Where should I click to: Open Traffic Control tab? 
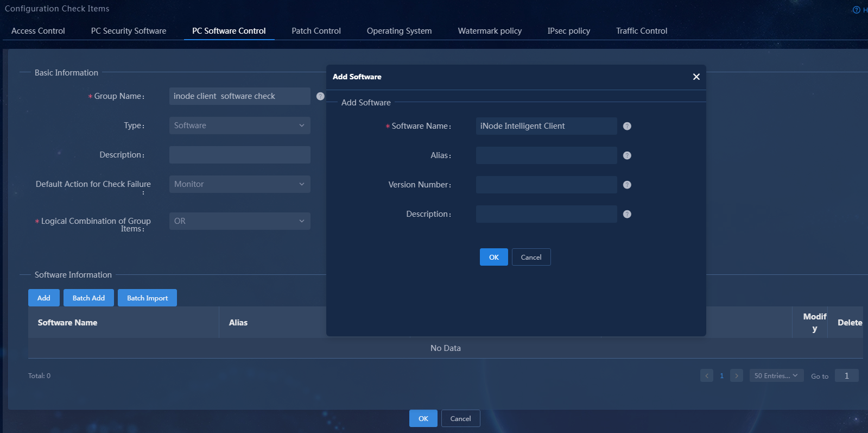click(642, 31)
